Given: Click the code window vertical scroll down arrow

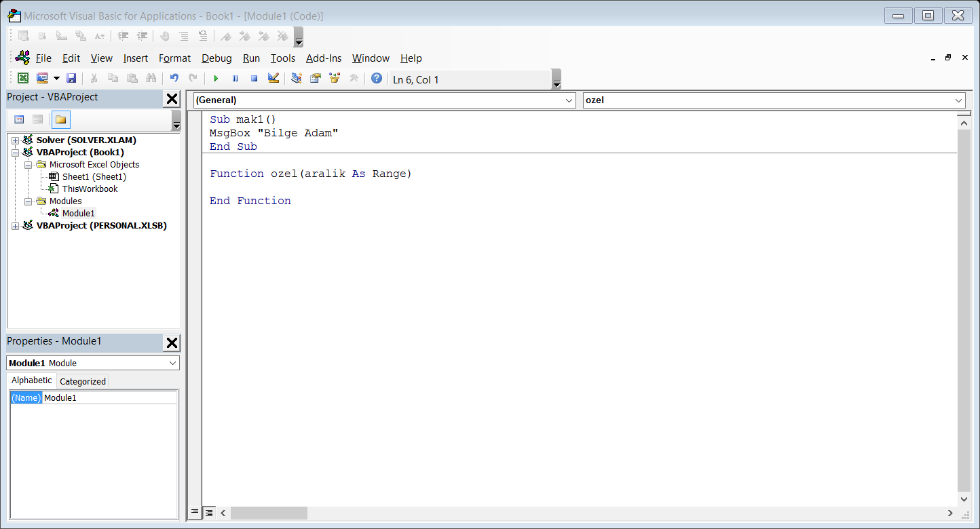Looking at the screenshot, I should (x=964, y=498).
